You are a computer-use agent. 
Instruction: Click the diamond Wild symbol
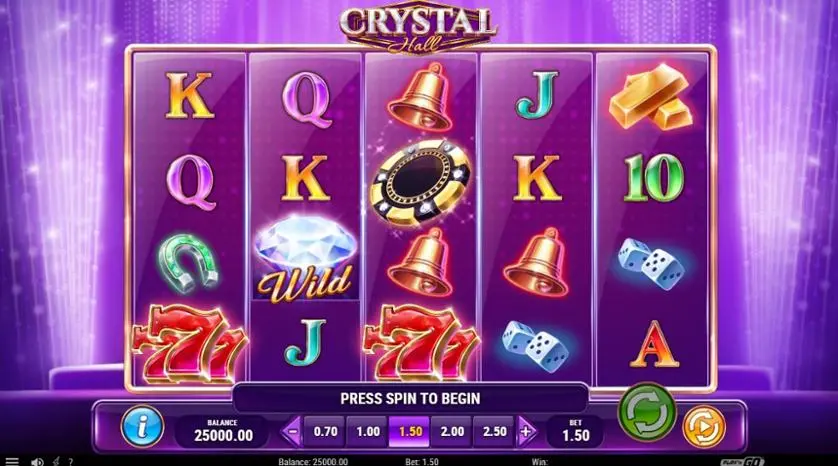click(305, 259)
